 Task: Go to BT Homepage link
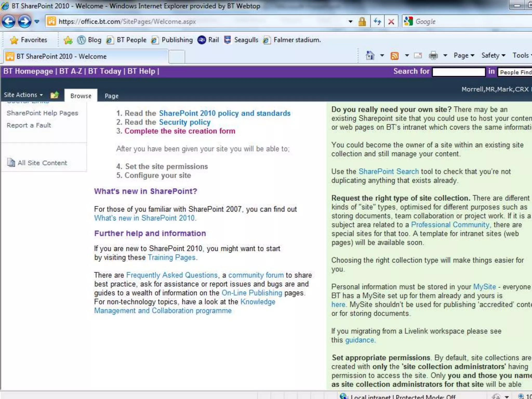(x=28, y=71)
